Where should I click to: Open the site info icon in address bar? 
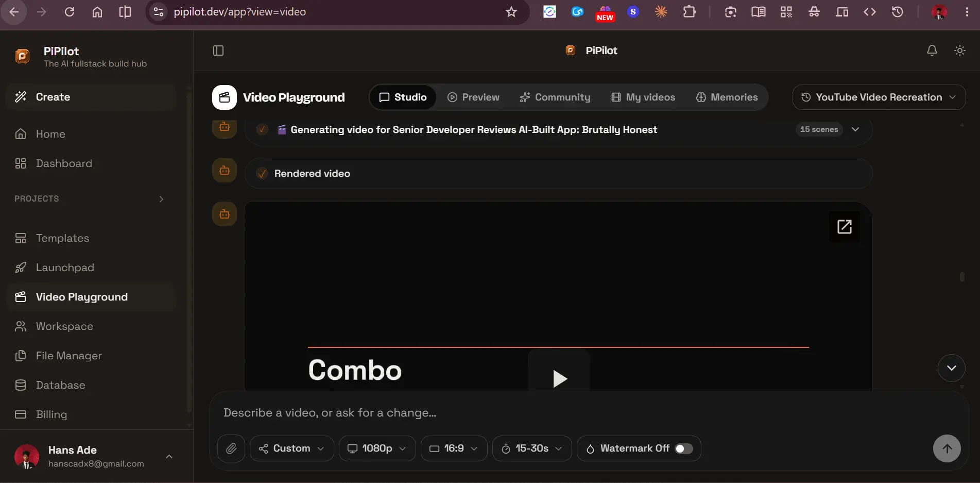point(159,12)
